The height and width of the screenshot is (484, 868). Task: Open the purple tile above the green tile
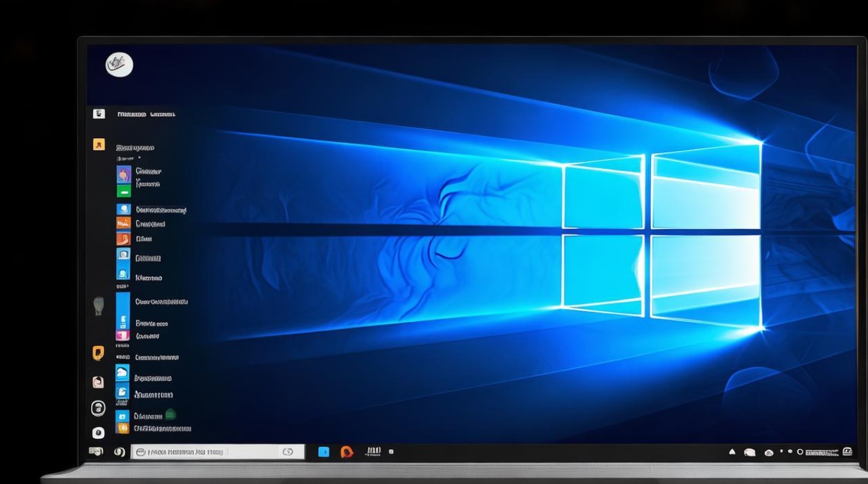tap(123, 174)
